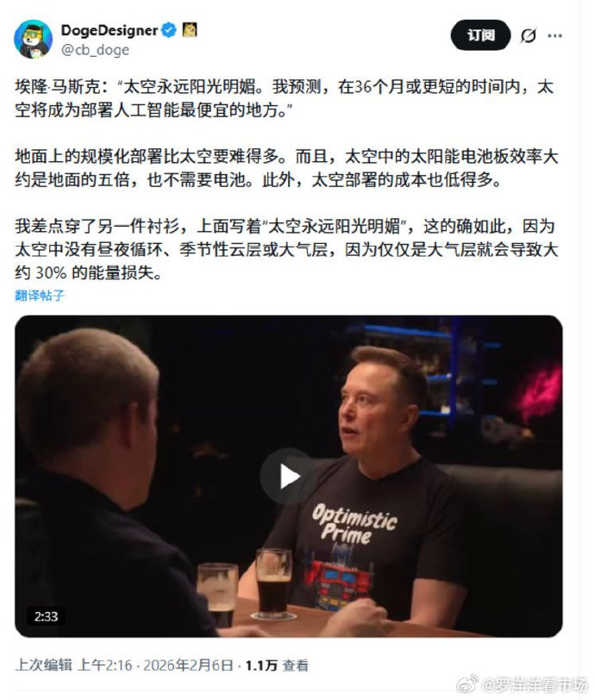The width and height of the screenshot is (595, 700).
Task: Click the 翻译帖子 translate post link
Action: 40,295
